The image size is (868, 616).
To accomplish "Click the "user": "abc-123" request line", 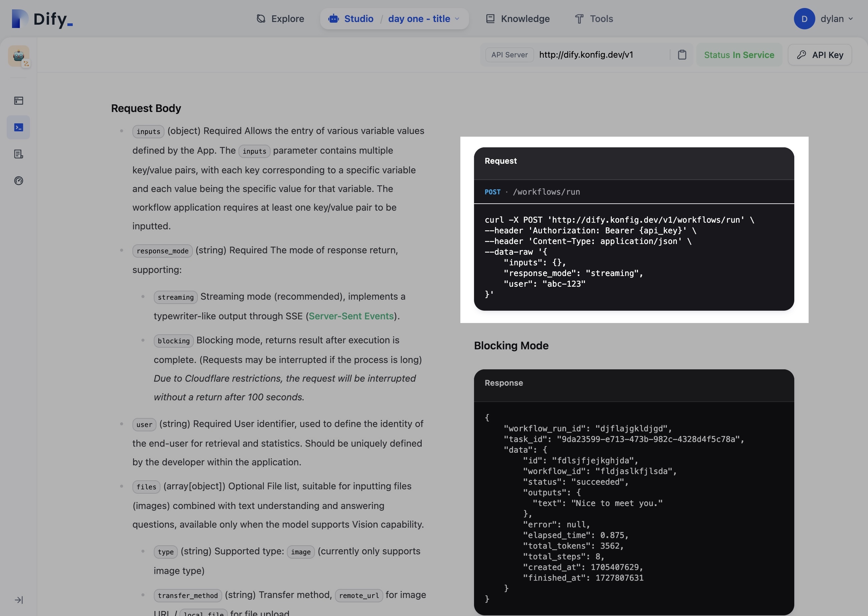I will (x=545, y=284).
